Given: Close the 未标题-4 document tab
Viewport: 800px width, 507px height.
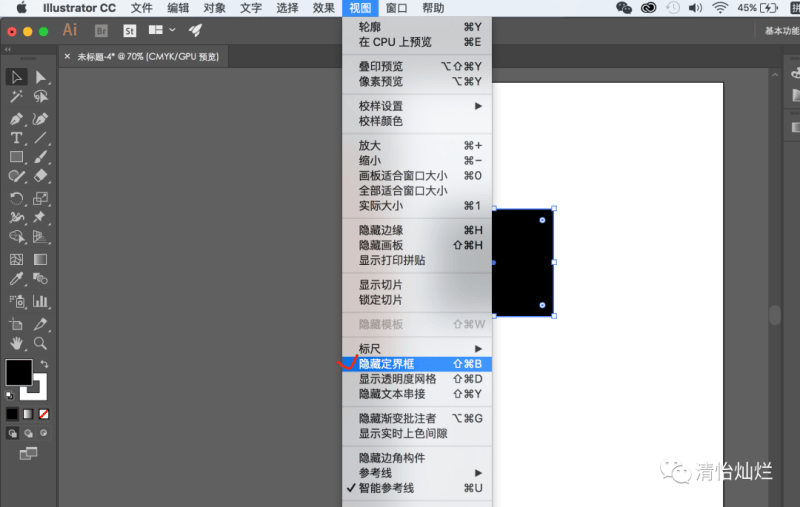Looking at the screenshot, I should [67, 57].
